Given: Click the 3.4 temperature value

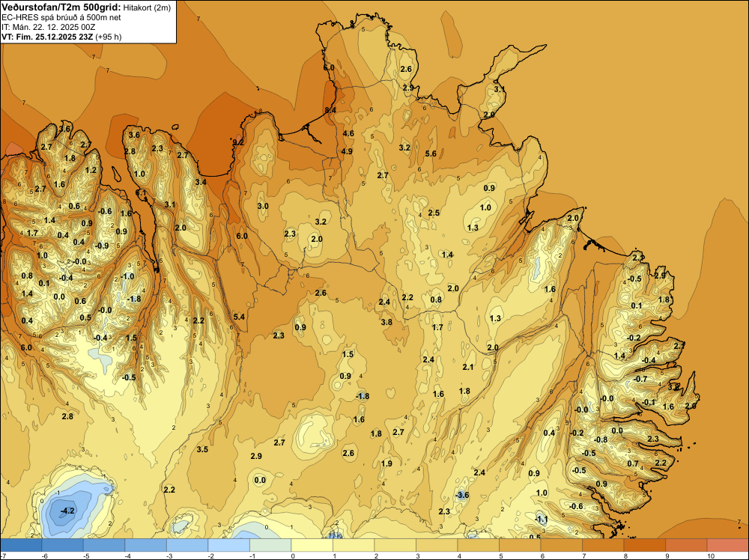Looking at the screenshot, I should 201,183.
